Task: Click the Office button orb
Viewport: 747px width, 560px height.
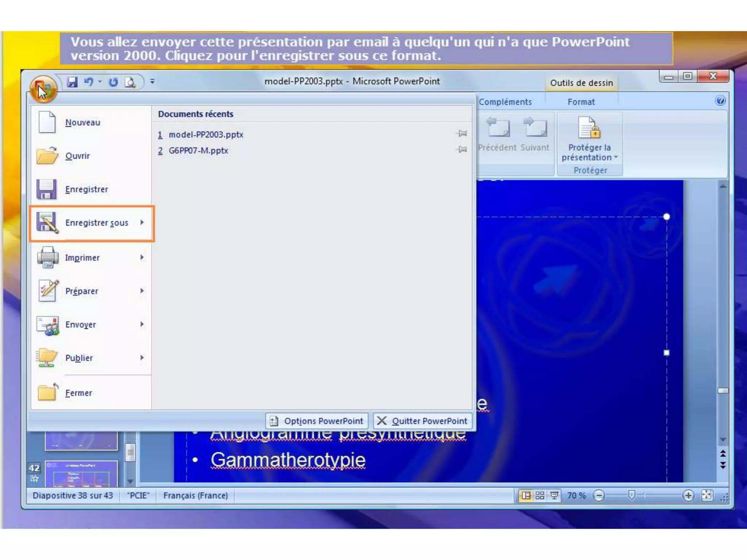Action: point(43,89)
